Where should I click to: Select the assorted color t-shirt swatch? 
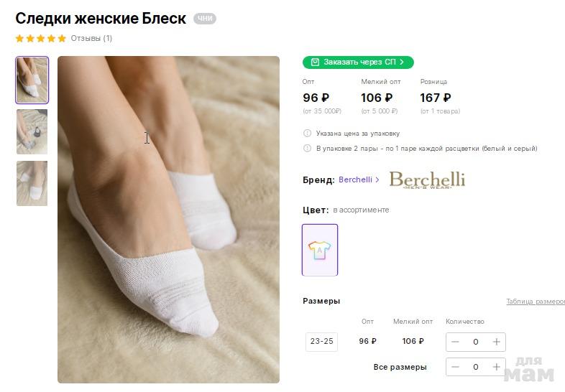tap(320, 250)
